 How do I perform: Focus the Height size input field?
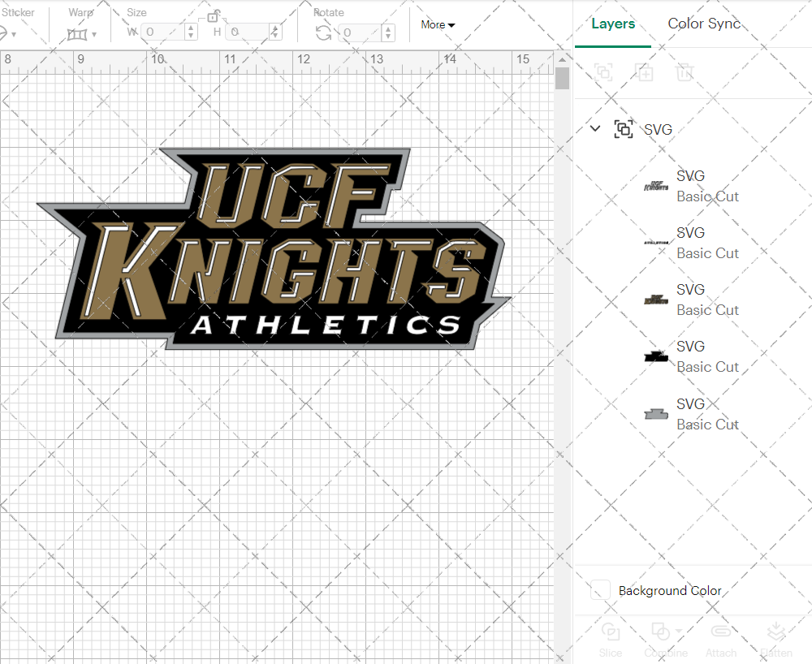[x=248, y=32]
